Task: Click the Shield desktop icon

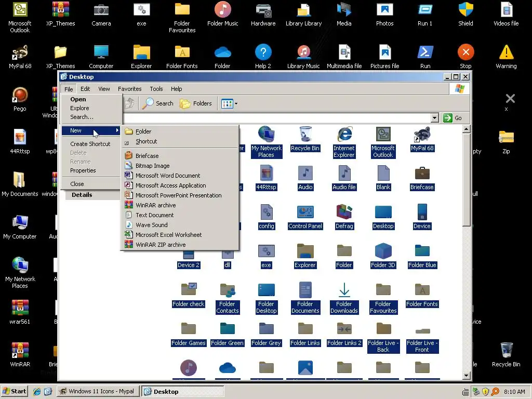Action: point(465,14)
